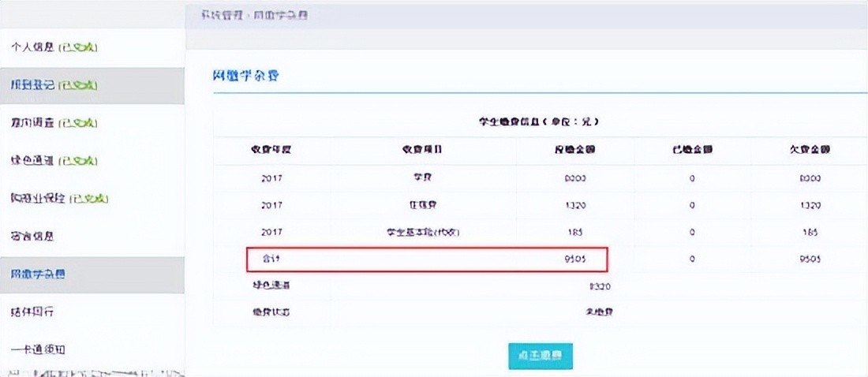Select the 宿舍信息 sidebar entry
Image resolution: width=868 pixels, height=377 pixels.
pos(32,236)
